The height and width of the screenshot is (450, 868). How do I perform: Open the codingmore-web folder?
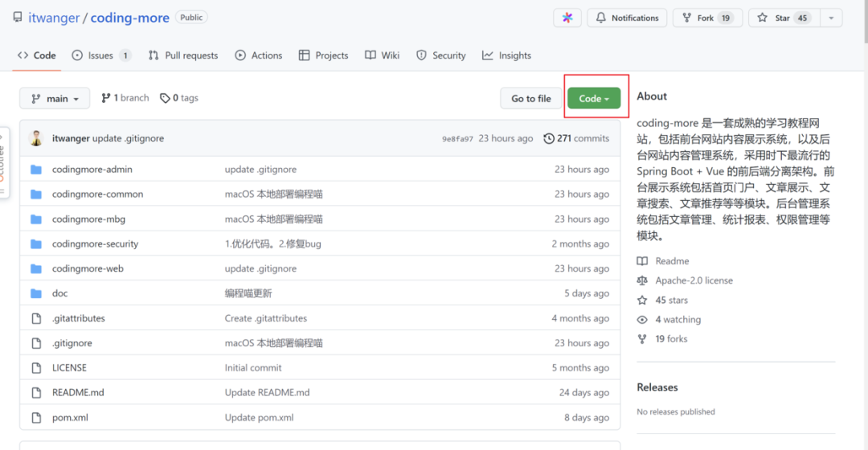click(x=88, y=268)
